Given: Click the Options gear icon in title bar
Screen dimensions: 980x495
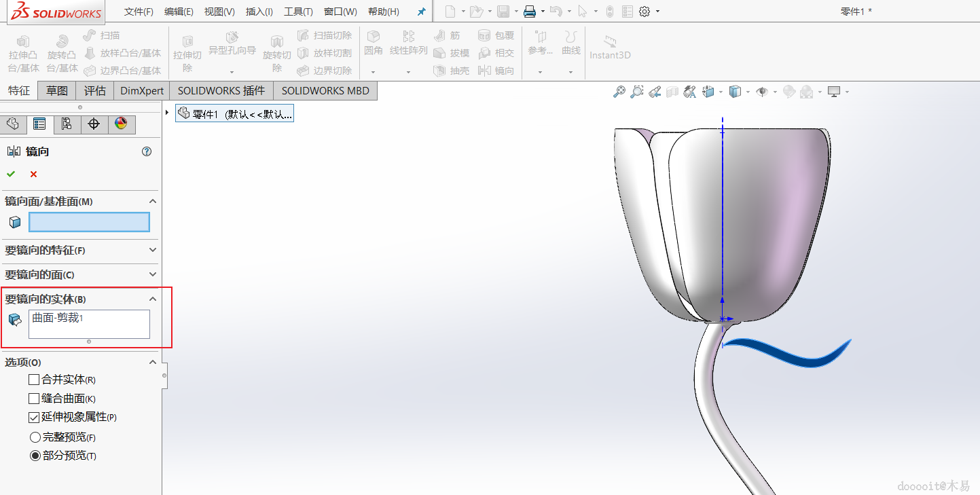Looking at the screenshot, I should click(x=645, y=12).
